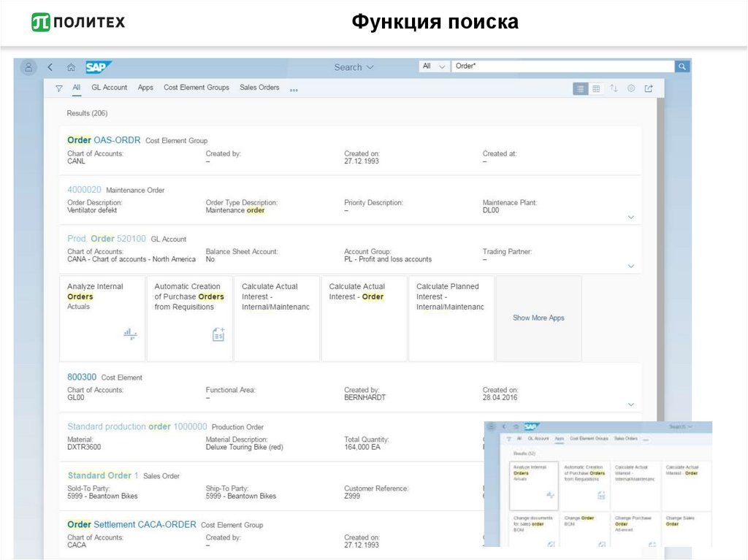Image resolution: width=748 pixels, height=560 pixels.
Task: Click the sort arrows icon in results toolbar
Action: [x=614, y=88]
